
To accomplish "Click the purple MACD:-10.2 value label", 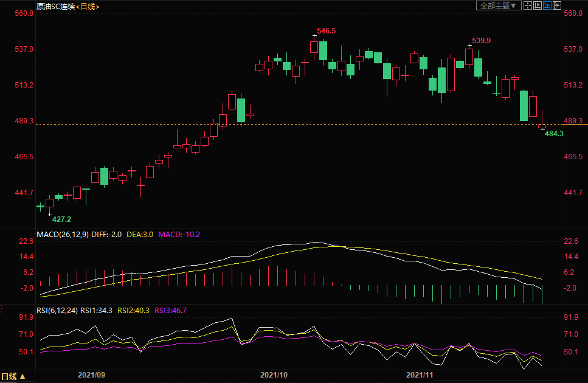I will (179, 234).
